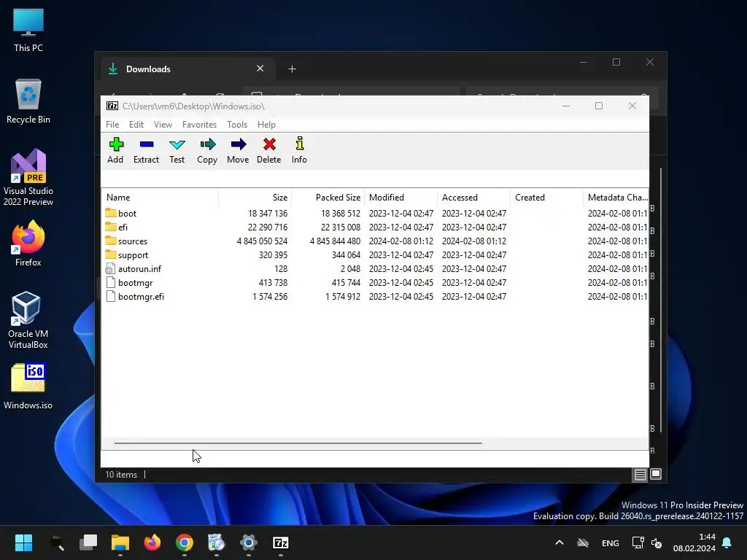Image resolution: width=747 pixels, height=560 pixels.
Task: Open the Windows Start button
Action: [23, 542]
